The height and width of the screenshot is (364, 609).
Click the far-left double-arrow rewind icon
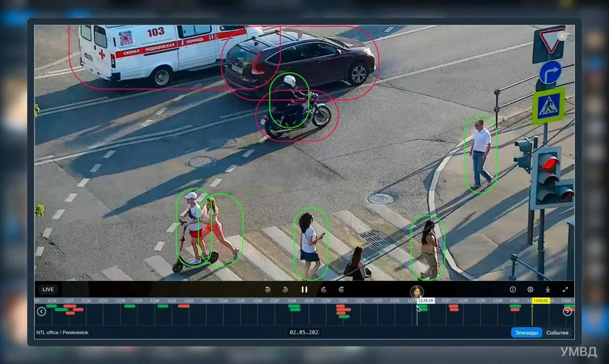pyautogui.click(x=268, y=289)
